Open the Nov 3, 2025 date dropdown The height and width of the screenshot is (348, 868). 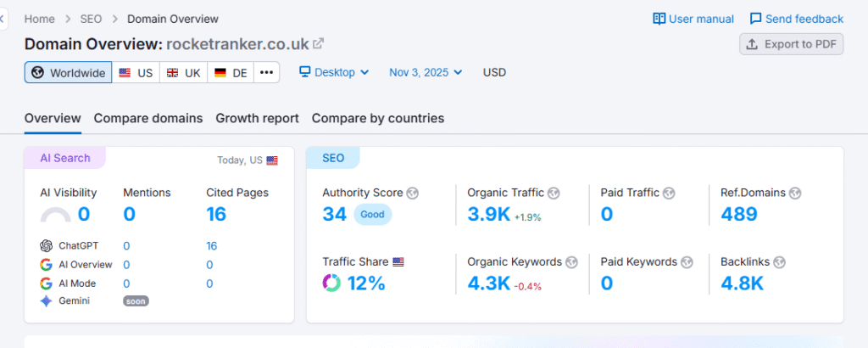point(426,72)
